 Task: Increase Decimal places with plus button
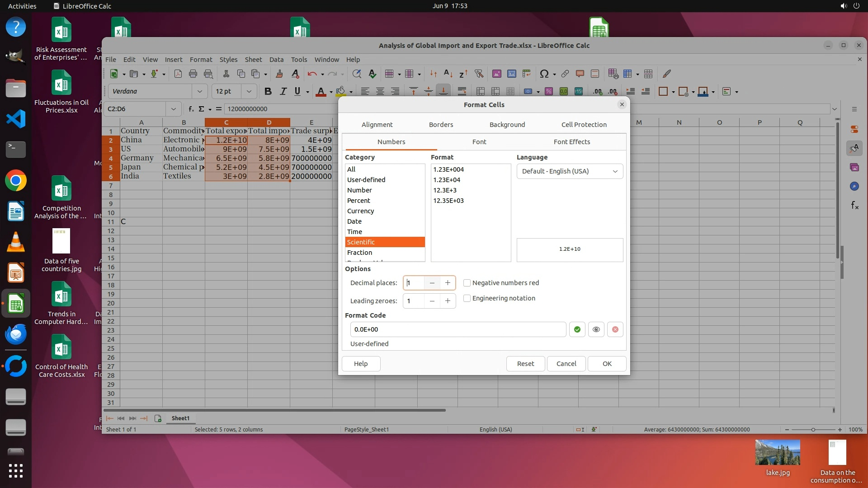(x=448, y=283)
